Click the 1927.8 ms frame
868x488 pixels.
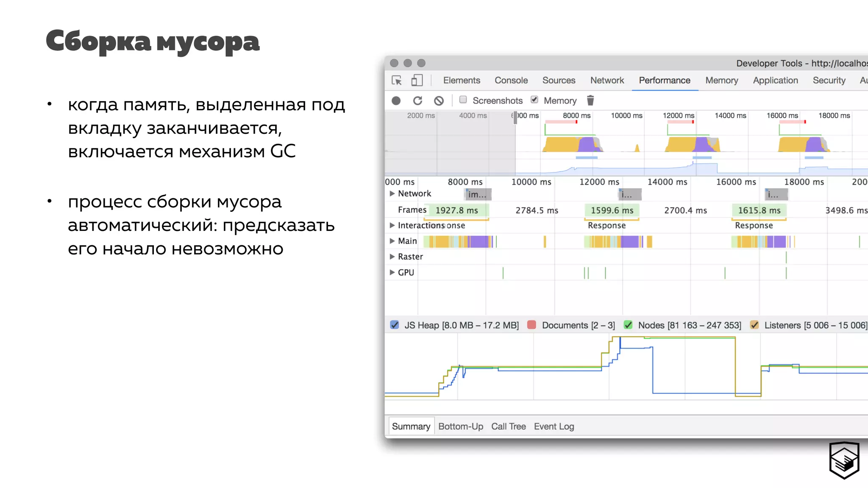pos(456,210)
